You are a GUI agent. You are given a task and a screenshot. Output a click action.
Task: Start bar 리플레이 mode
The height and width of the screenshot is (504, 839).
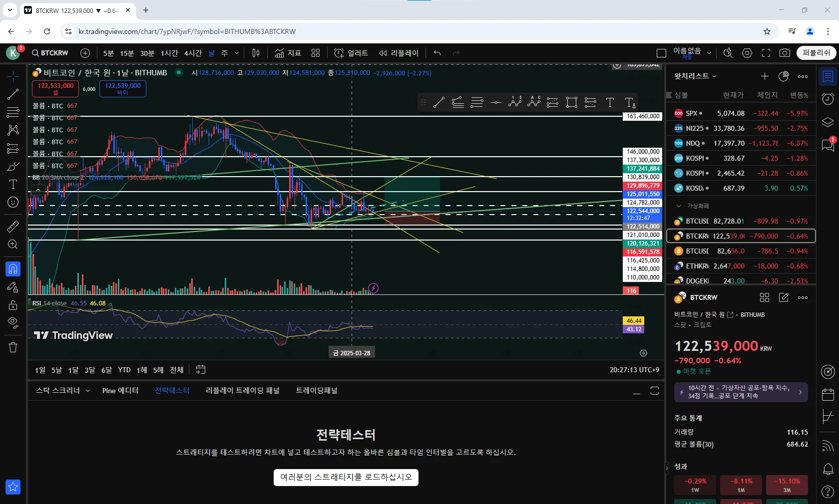pyautogui.click(x=399, y=53)
